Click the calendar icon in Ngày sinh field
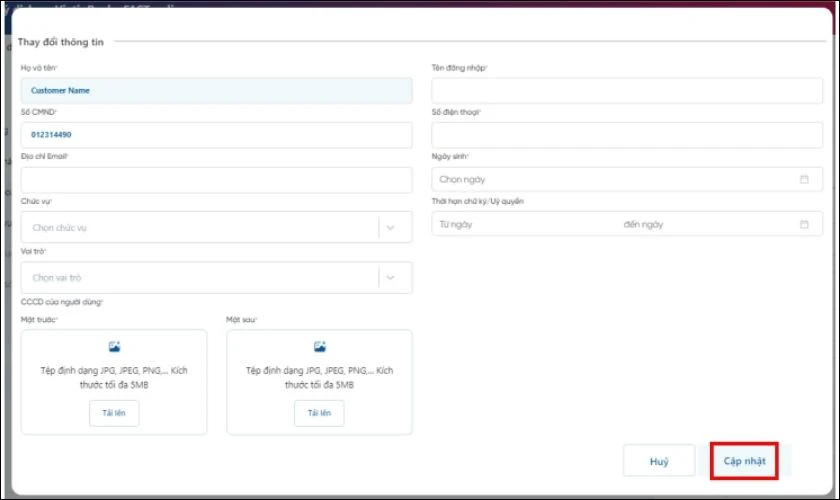 tap(804, 180)
